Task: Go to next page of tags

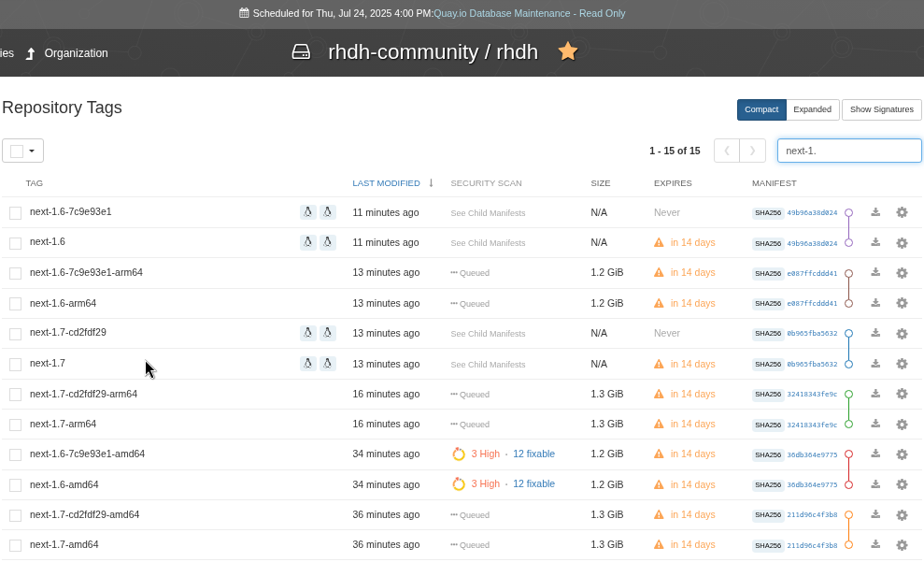Action: [752, 151]
